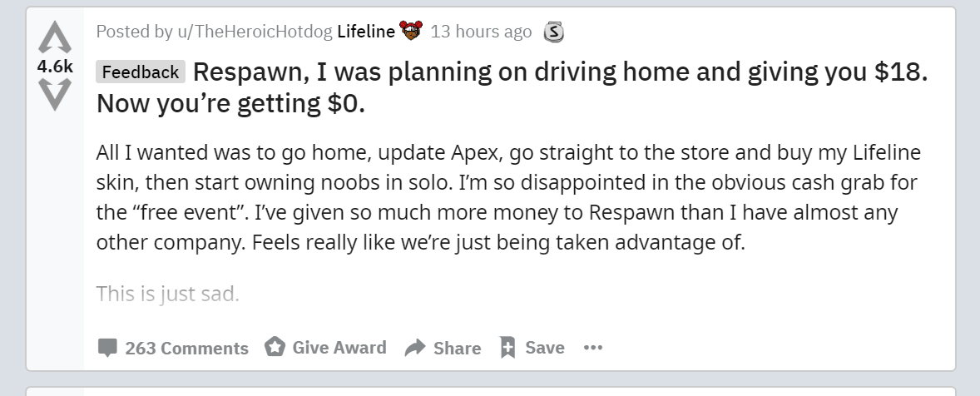Click the Save text label
980x396 pixels.
click(544, 347)
